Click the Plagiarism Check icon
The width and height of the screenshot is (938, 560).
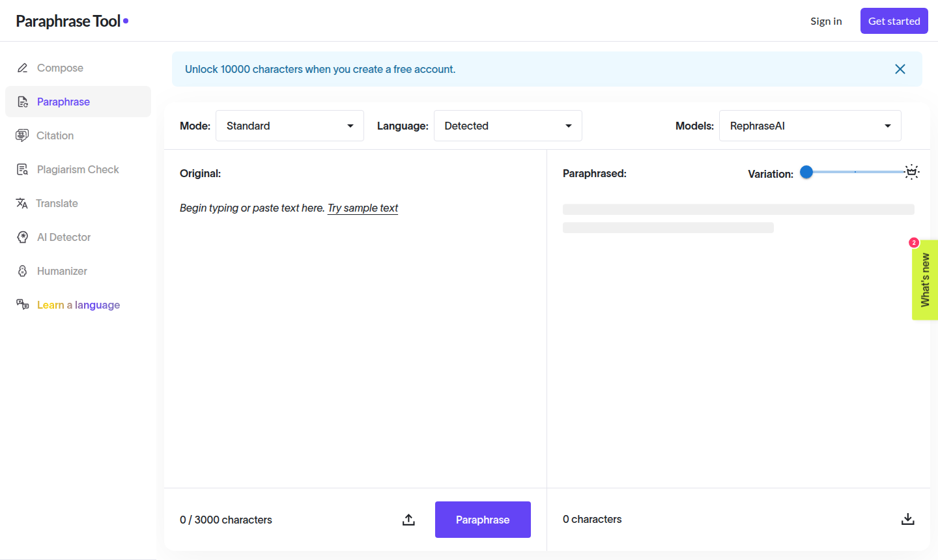point(23,169)
